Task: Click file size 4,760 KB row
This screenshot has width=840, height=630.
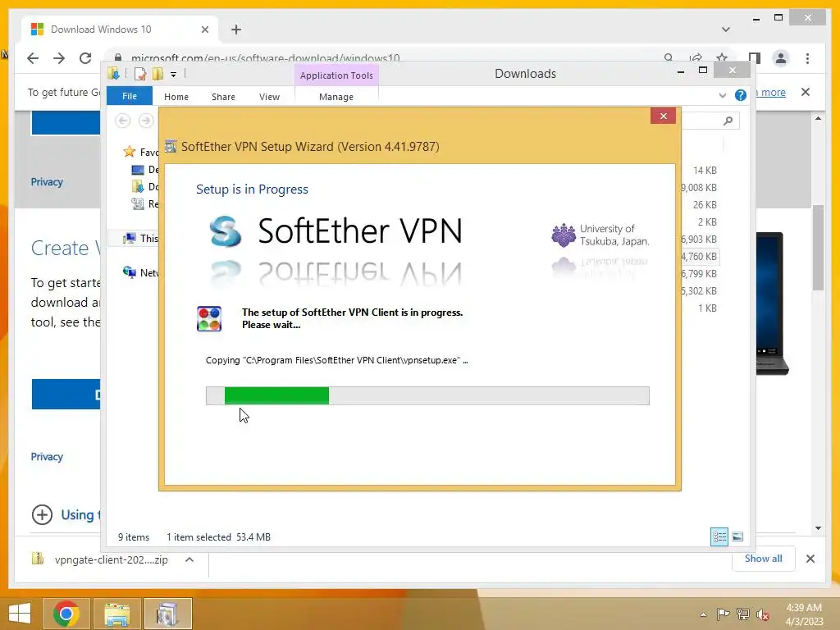Action: pyautogui.click(x=699, y=257)
